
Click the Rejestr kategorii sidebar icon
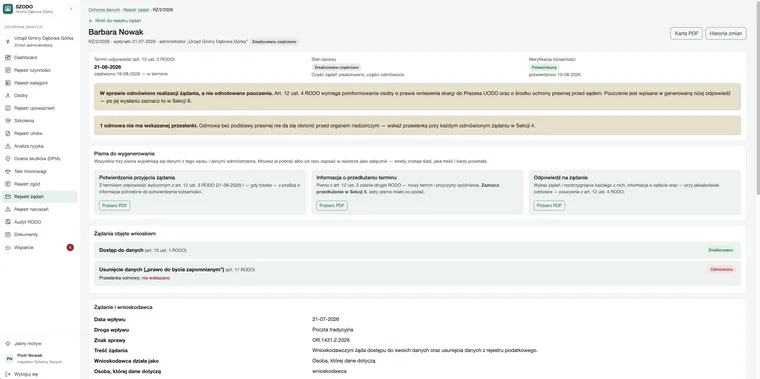coord(8,83)
